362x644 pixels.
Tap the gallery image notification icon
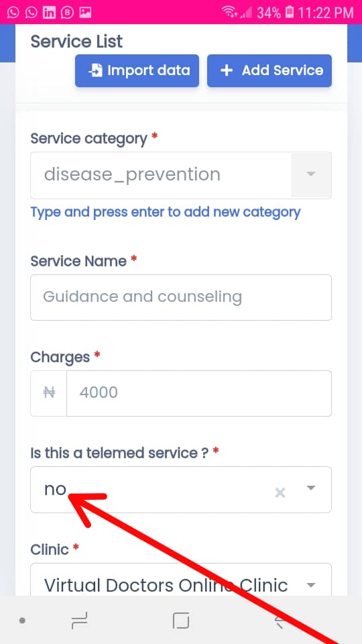85,12
